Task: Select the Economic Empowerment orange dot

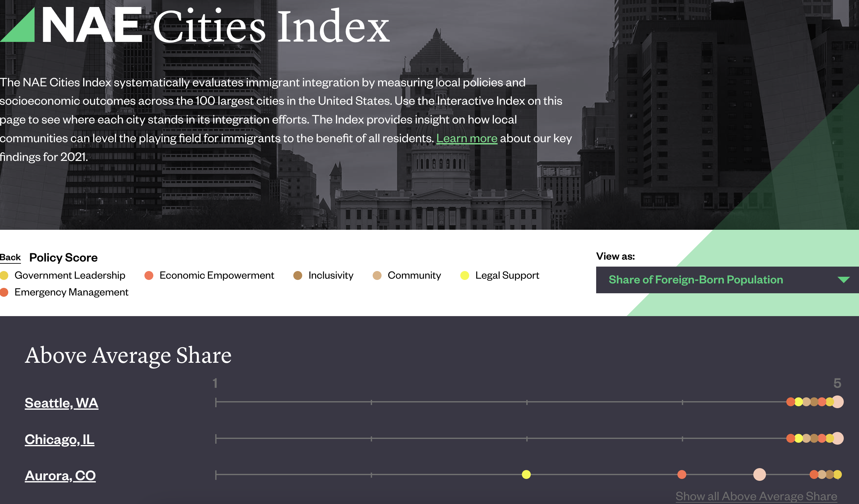Action: pyautogui.click(x=149, y=275)
